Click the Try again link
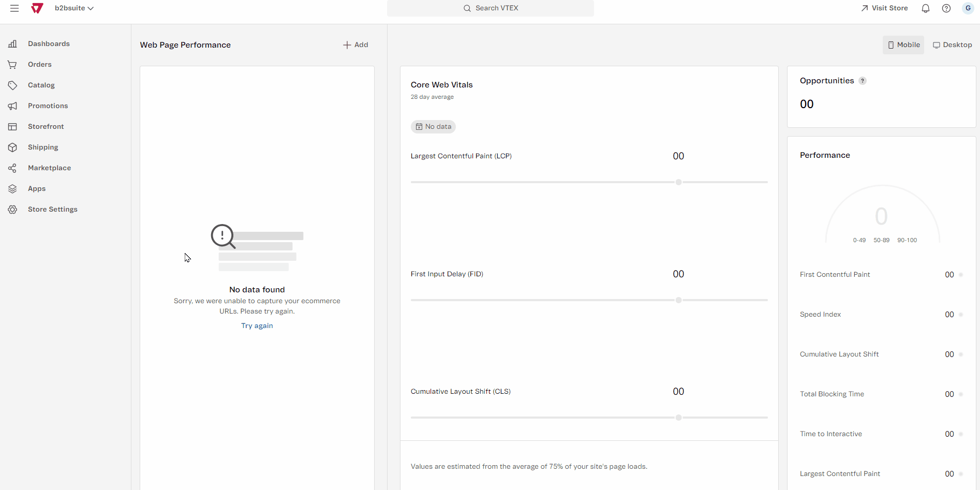The height and width of the screenshot is (490, 980). pyautogui.click(x=257, y=326)
